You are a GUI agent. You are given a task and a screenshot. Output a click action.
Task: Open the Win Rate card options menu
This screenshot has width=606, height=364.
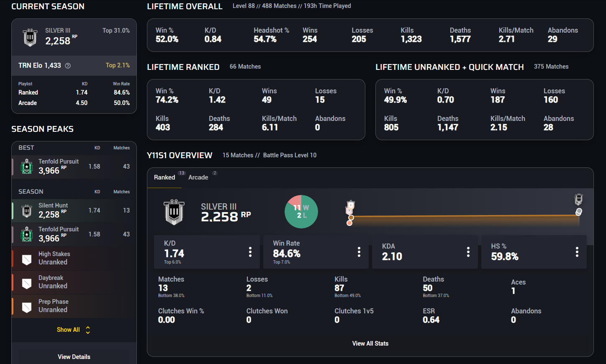pos(359,252)
